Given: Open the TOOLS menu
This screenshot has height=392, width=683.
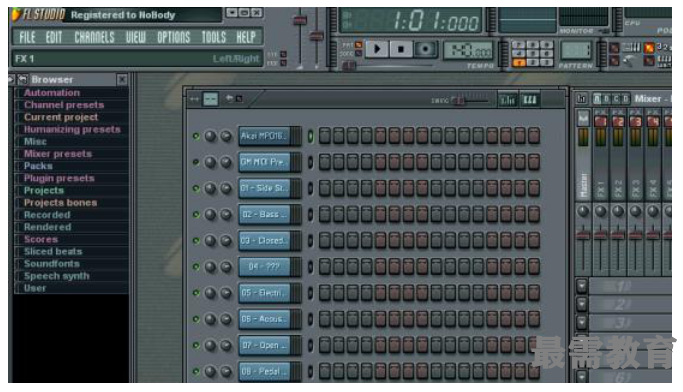Looking at the screenshot, I should pyautogui.click(x=213, y=38).
